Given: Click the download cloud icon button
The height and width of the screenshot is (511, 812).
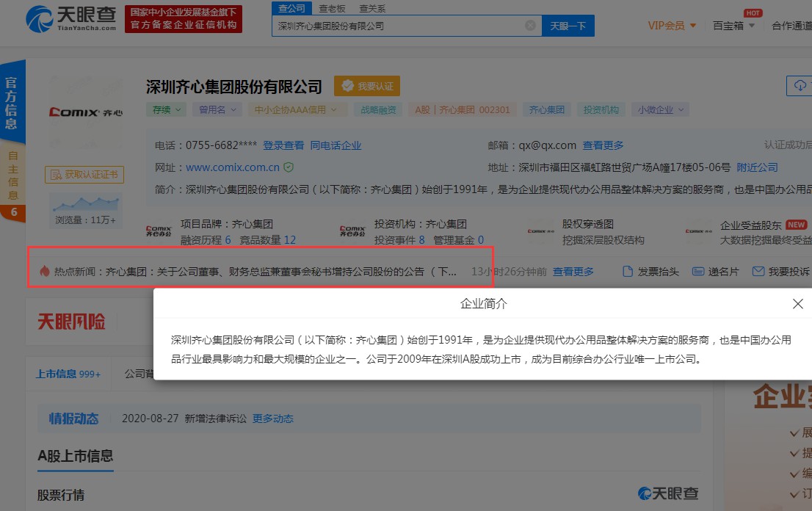Looking at the screenshot, I should coord(800,85).
